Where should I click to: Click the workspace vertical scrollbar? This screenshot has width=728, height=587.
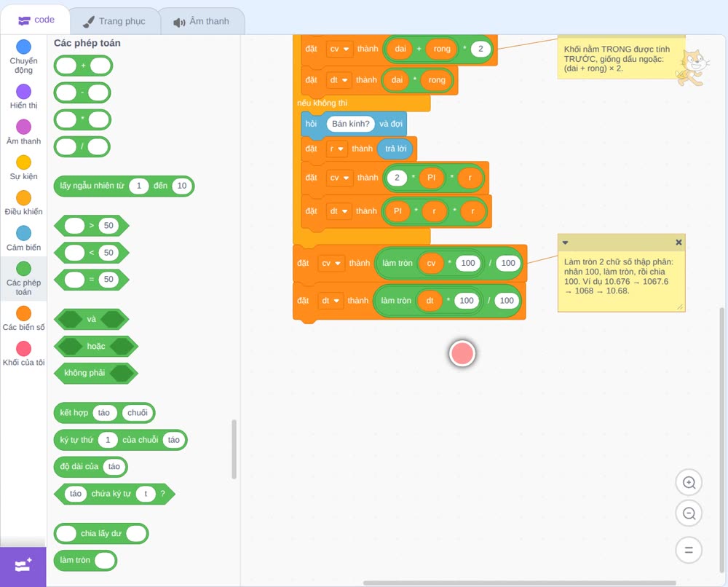pos(722,440)
